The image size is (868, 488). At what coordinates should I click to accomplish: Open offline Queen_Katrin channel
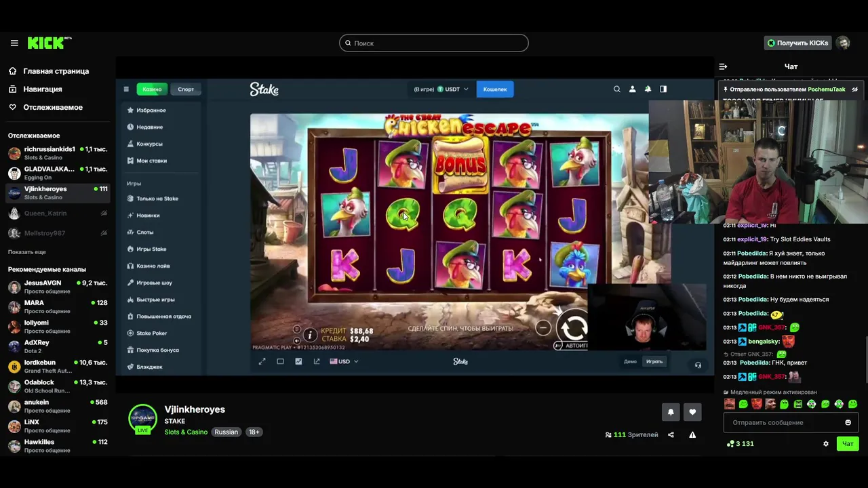pos(58,213)
